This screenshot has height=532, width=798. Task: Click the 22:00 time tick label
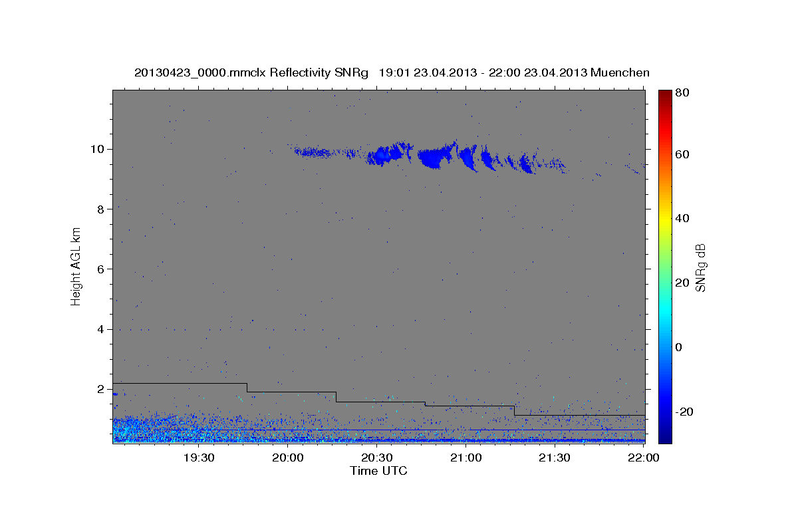pos(644,458)
